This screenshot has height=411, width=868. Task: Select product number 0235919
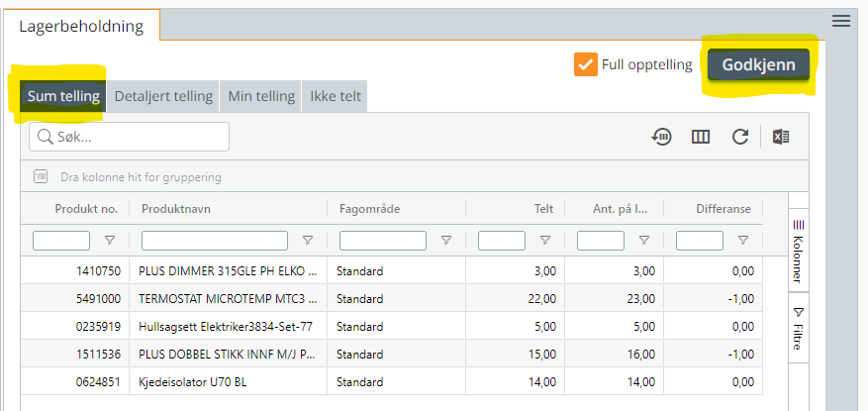click(x=98, y=327)
